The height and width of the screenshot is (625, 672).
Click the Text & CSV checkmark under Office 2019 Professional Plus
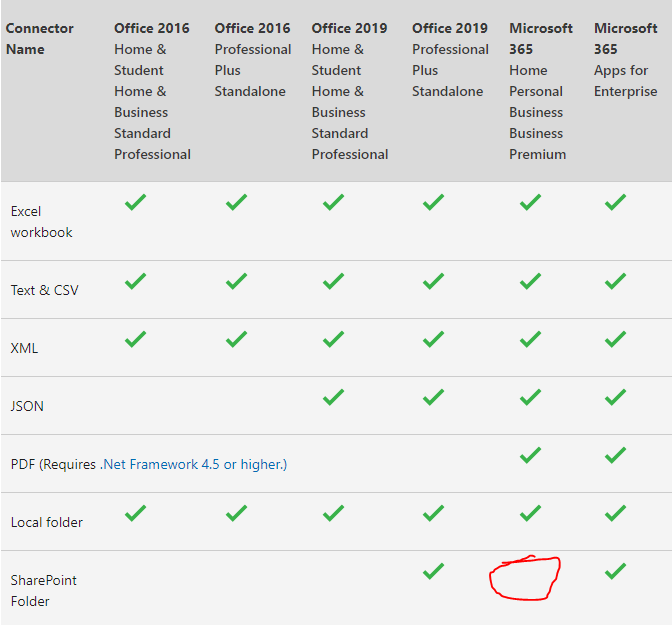(x=433, y=281)
